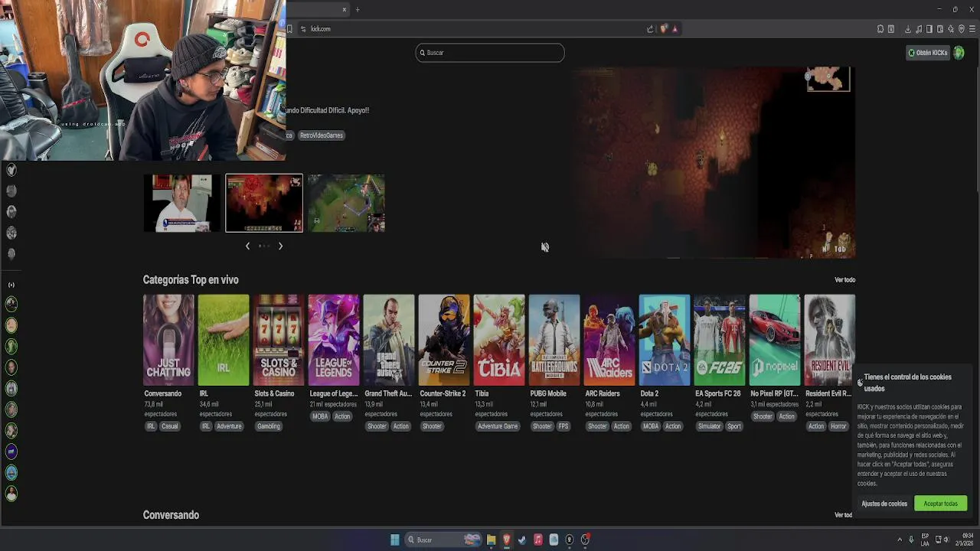980x551 pixels.
Task: Close the current browser tab
Action: pos(344,9)
